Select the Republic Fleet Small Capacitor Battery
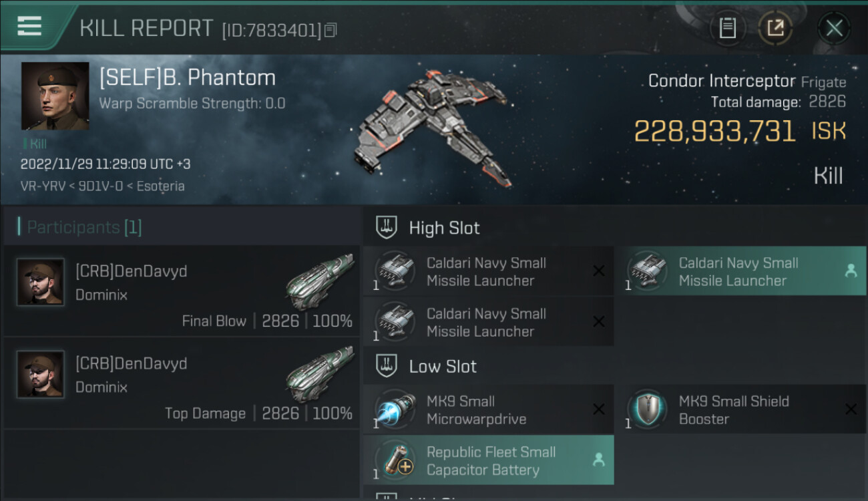 click(491, 461)
